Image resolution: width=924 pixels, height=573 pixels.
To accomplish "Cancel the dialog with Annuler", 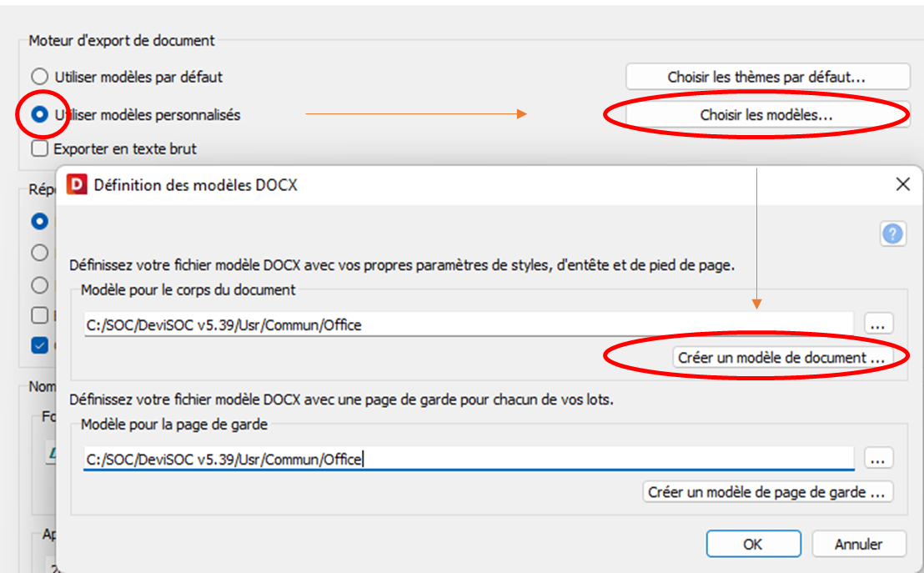I will pyautogui.click(x=859, y=544).
